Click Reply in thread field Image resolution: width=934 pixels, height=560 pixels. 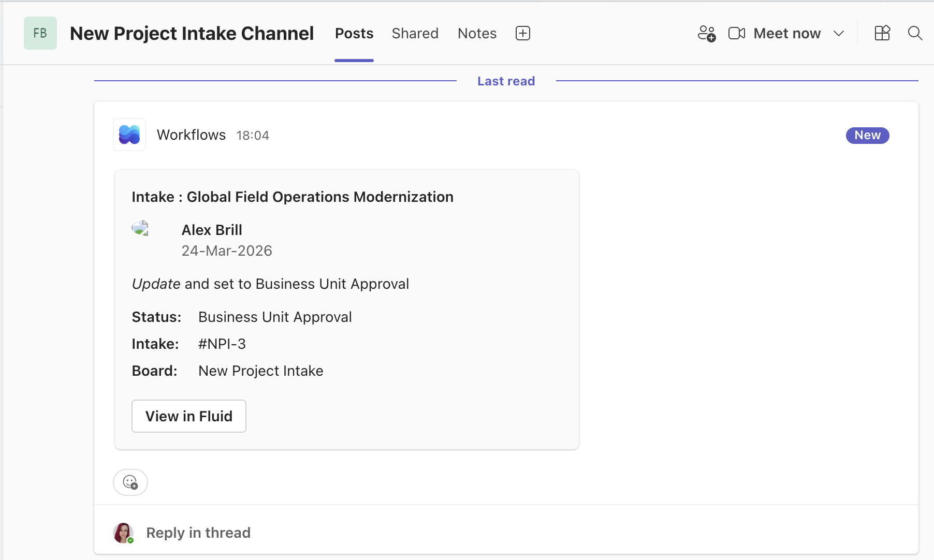pos(198,533)
